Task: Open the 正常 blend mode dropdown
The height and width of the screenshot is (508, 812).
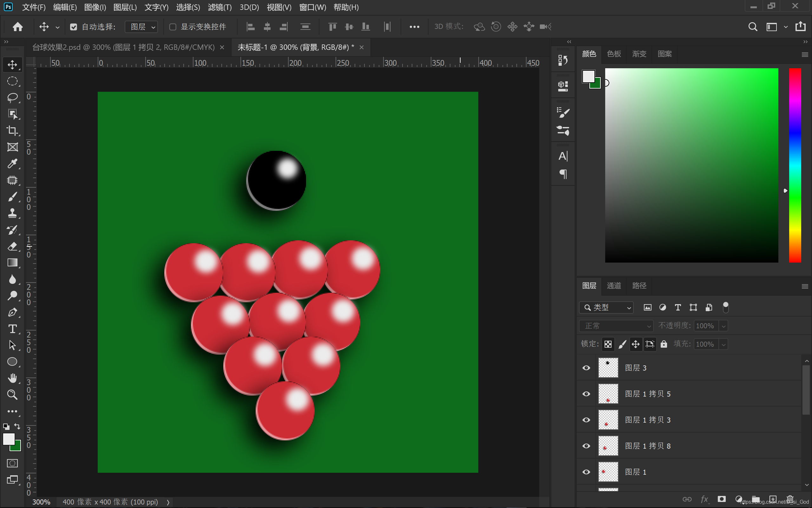Action: click(616, 326)
